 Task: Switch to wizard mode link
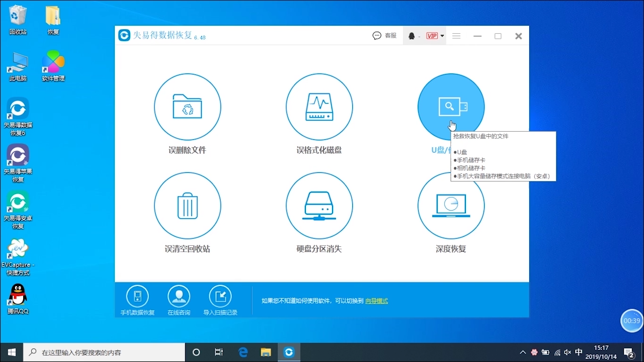coord(376,301)
